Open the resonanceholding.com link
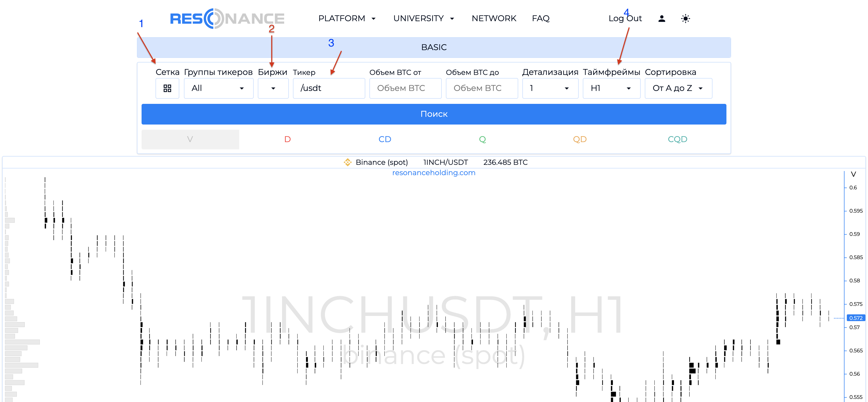This screenshot has height=402, width=868. coord(434,173)
